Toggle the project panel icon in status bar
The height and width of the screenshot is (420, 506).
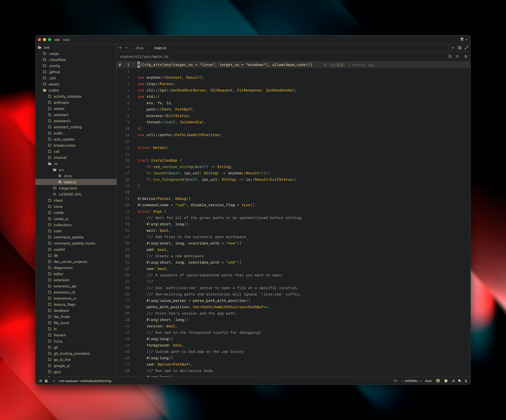coord(40,381)
